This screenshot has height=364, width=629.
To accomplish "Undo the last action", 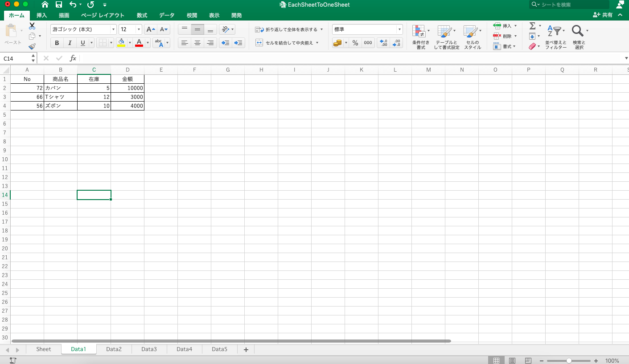I will pyautogui.click(x=73, y=4).
